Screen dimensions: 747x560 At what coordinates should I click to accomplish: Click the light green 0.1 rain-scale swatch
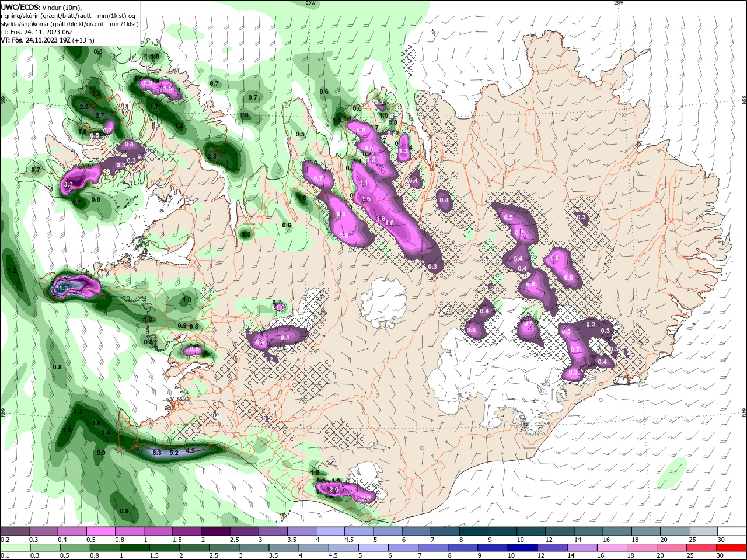pyautogui.click(x=15, y=548)
